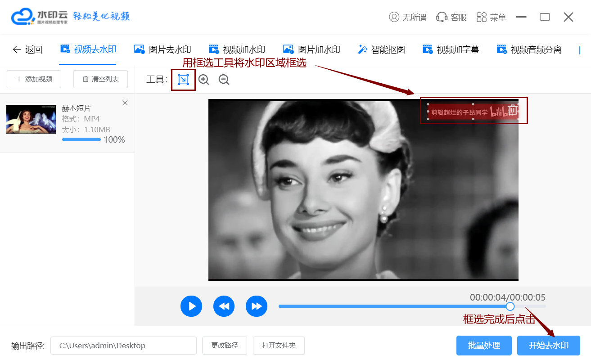591x364 pixels.
Task: Click 清空列表 button
Action: 100,79
